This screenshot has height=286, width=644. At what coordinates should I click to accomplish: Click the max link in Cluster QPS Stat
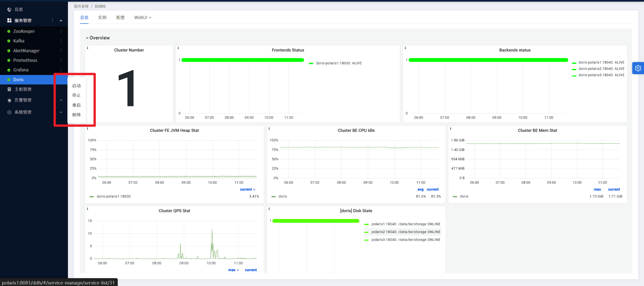[x=232, y=270]
